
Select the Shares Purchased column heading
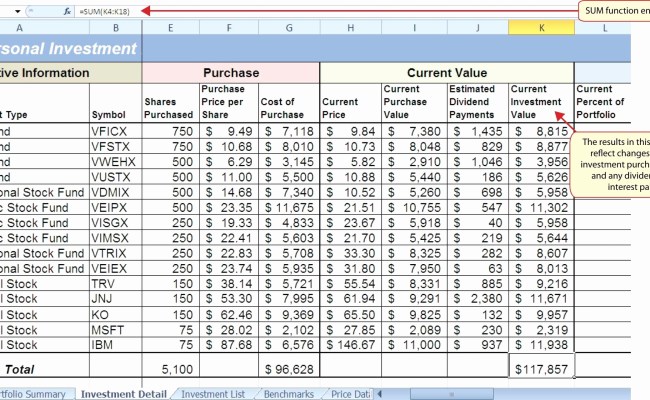pos(170,103)
